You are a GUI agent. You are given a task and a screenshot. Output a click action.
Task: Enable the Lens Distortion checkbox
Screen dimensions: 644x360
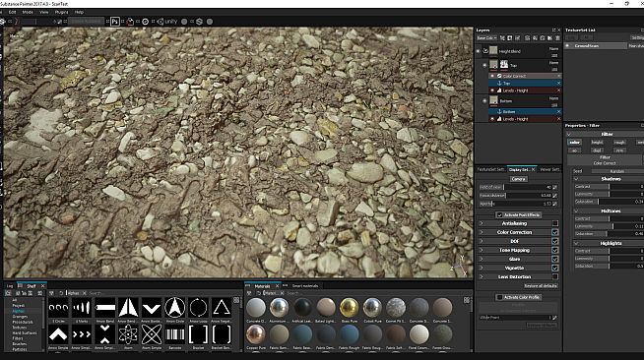(x=554, y=276)
